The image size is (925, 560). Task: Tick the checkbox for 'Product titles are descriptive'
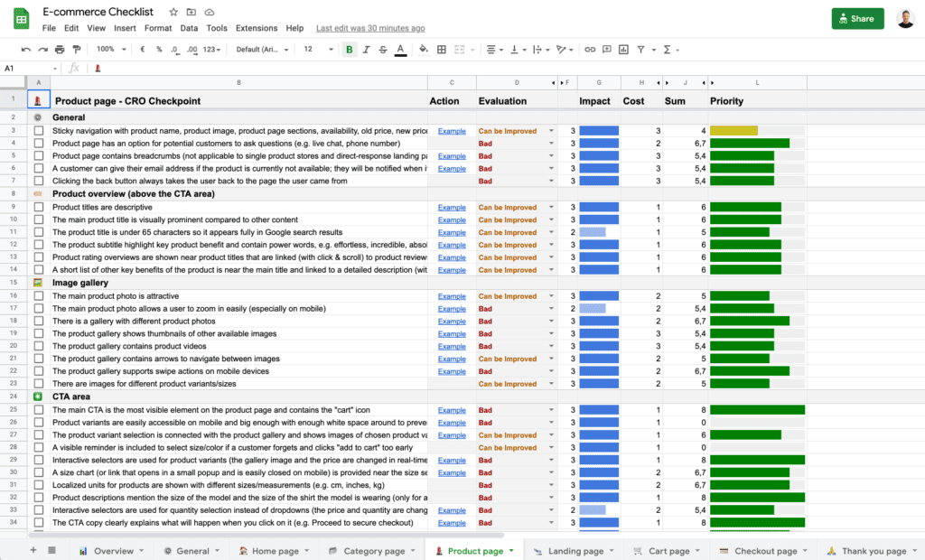(x=38, y=207)
